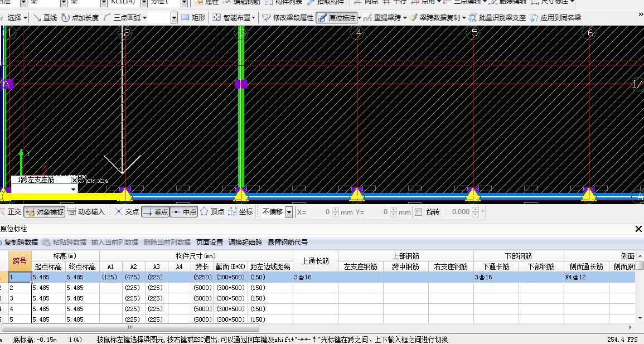The width and height of the screenshot is (644, 344).
Task: Check the 旋转 rotation checkbox
Action: coord(419,212)
